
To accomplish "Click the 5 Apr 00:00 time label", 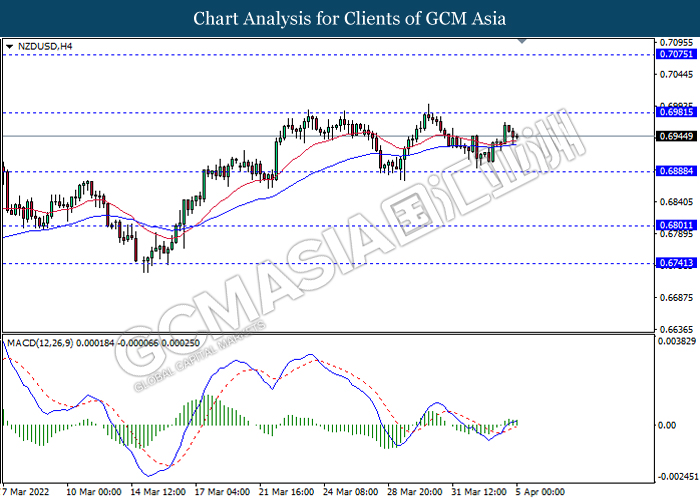I will coord(541,492).
